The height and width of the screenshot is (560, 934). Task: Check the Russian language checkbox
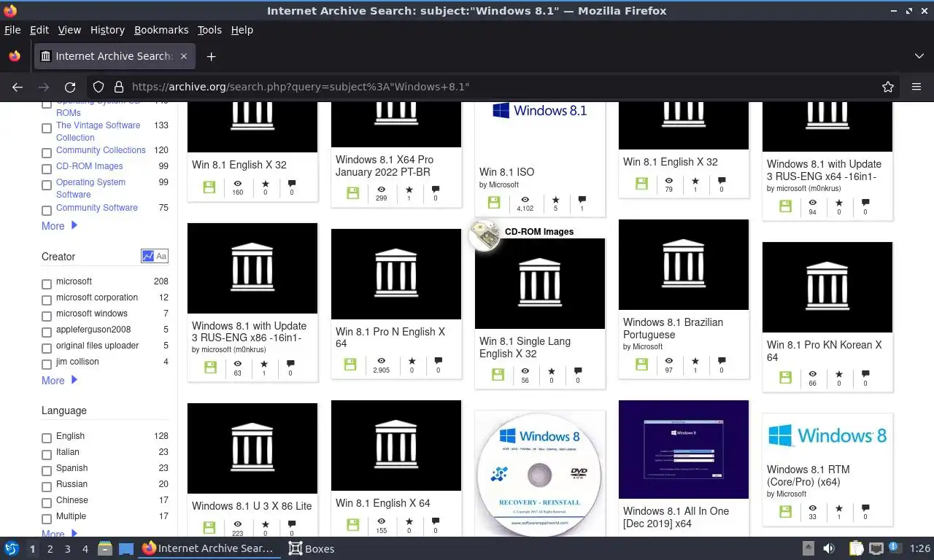tap(47, 487)
